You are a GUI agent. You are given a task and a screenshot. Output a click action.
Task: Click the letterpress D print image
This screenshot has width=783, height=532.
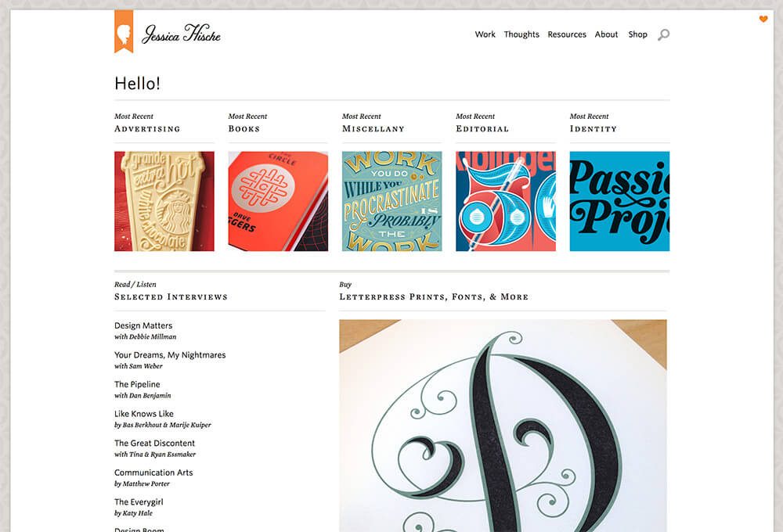click(x=503, y=426)
